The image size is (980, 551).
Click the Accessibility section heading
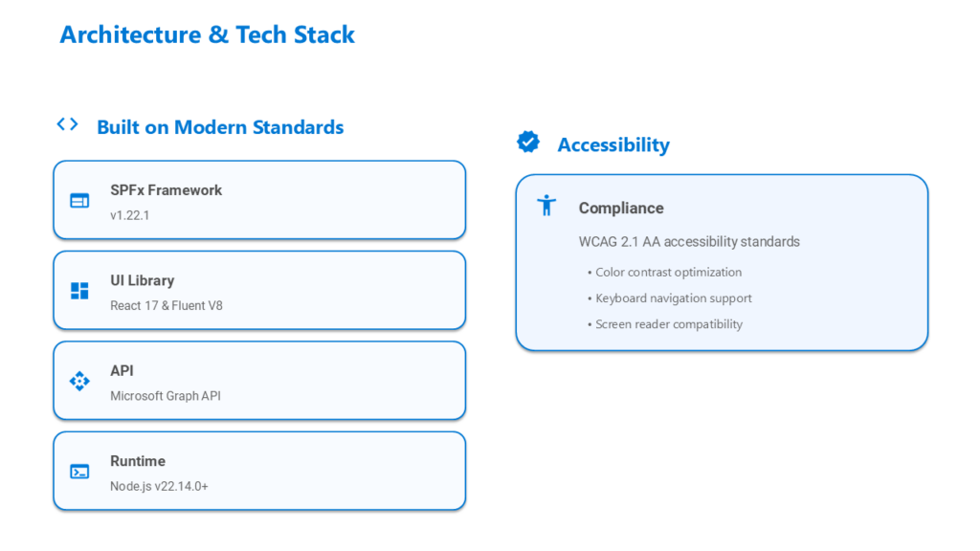coord(613,144)
